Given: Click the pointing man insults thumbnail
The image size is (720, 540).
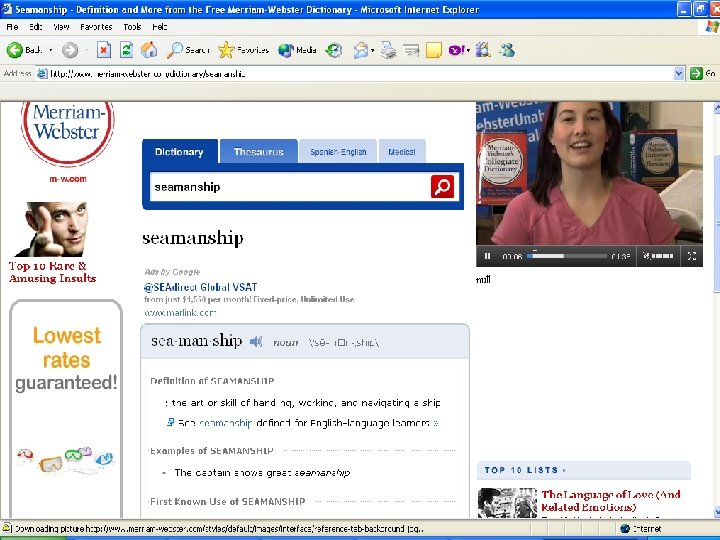Looking at the screenshot, I should coord(51,229).
